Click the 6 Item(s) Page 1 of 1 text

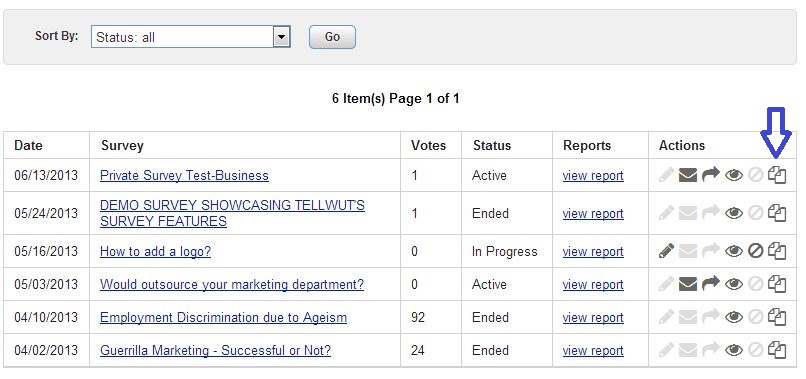tap(396, 98)
